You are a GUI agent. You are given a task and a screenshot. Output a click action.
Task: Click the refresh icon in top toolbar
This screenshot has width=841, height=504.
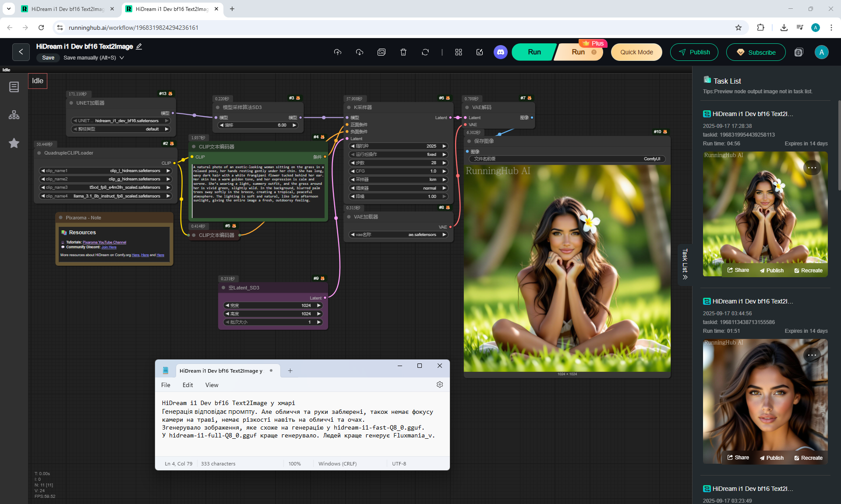point(425,52)
